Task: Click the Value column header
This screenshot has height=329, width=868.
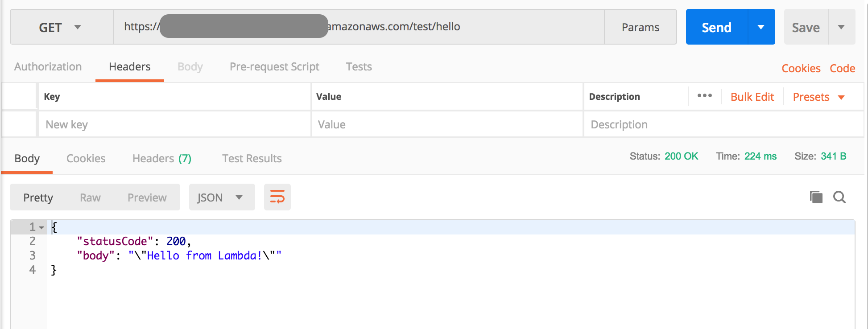Action: 329,96
